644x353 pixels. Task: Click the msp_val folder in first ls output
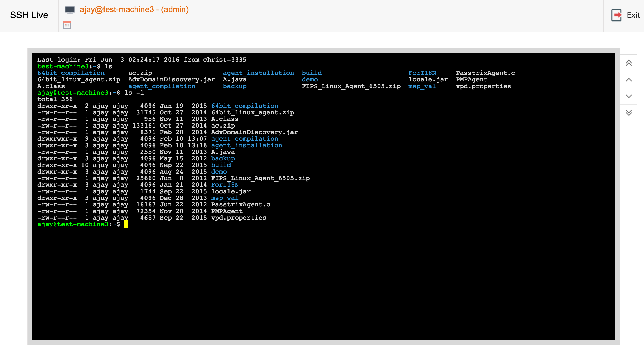[x=422, y=86]
